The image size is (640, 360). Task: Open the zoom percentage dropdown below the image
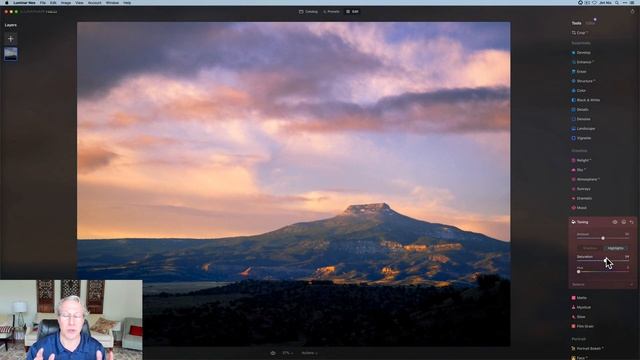coord(288,353)
